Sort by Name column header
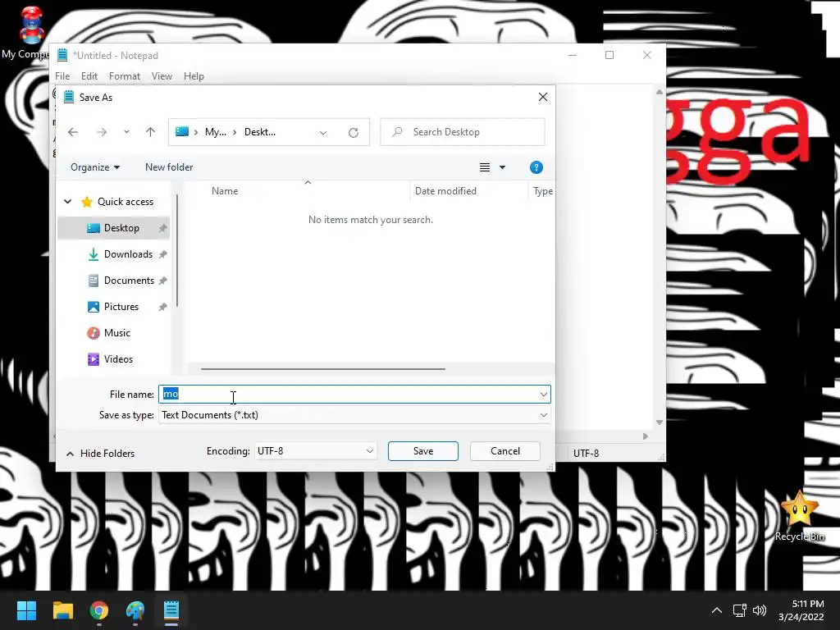The width and height of the screenshot is (840, 630). coord(225,190)
